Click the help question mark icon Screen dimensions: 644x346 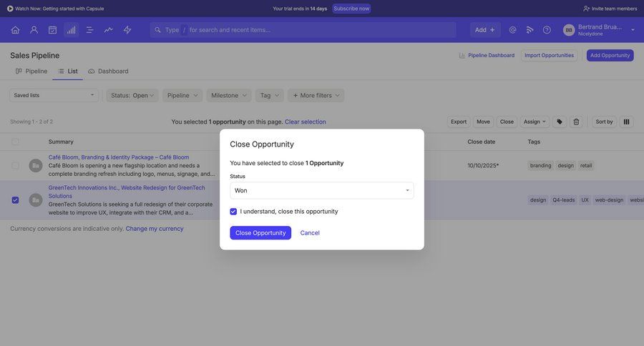click(x=547, y=30)
